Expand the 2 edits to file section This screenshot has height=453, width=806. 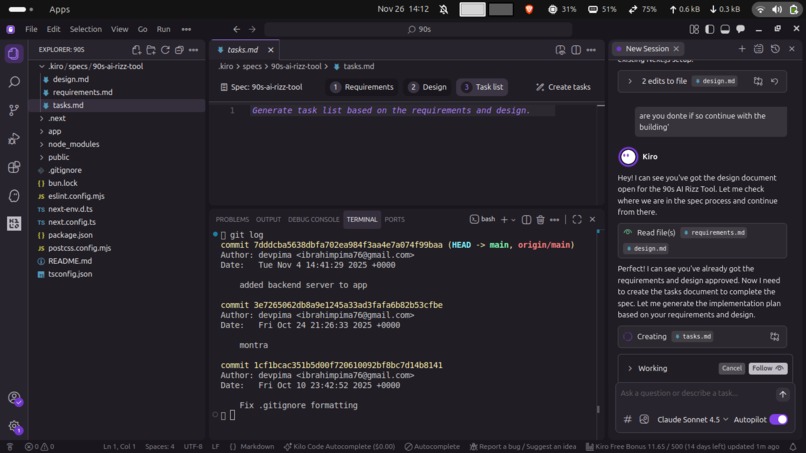coord(630,81)
